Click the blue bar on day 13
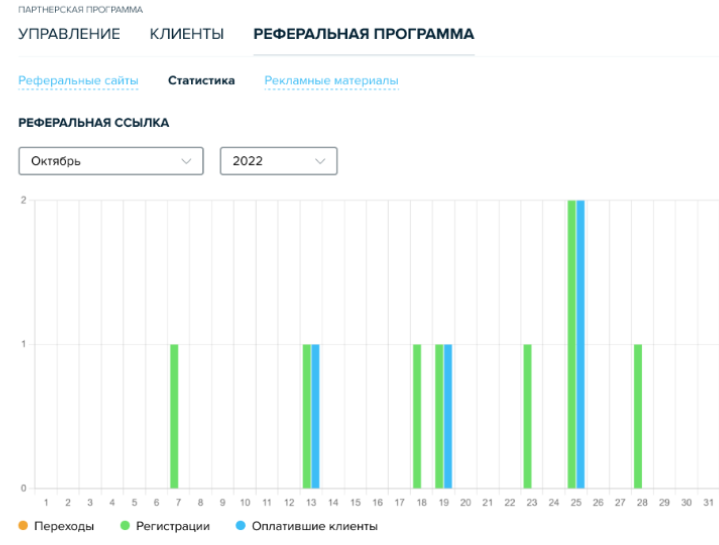Image resolution: width=719 pixels, height=545 pixels. point(315,416)
